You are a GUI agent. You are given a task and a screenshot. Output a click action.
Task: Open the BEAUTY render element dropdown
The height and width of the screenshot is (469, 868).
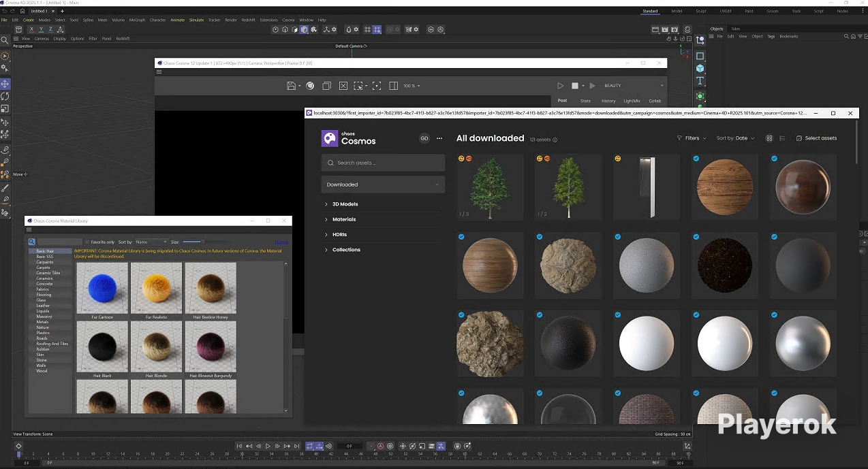(633, 86)
